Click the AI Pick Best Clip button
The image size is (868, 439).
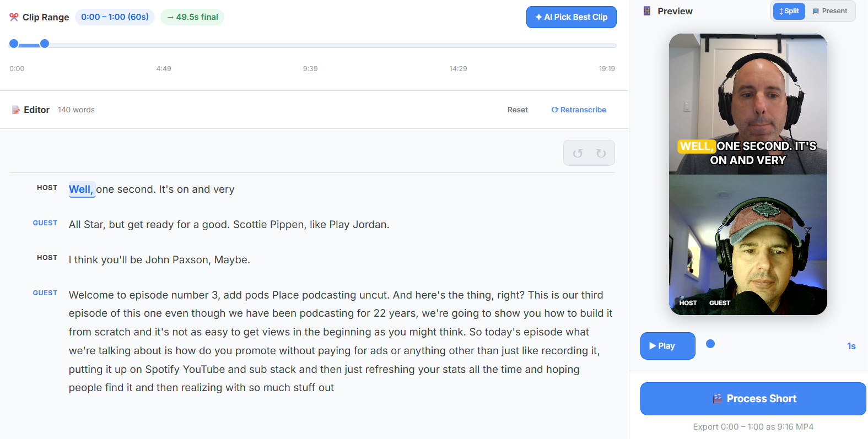tap(571, 17)
